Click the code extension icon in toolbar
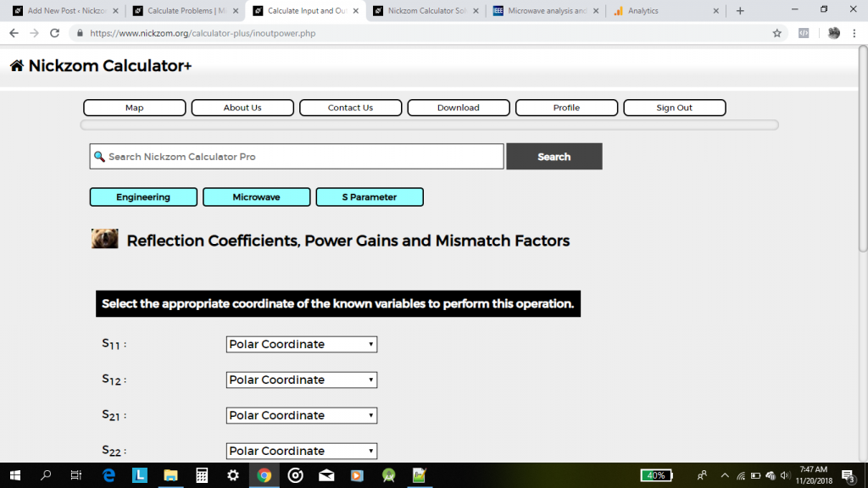 click(804, 33)
